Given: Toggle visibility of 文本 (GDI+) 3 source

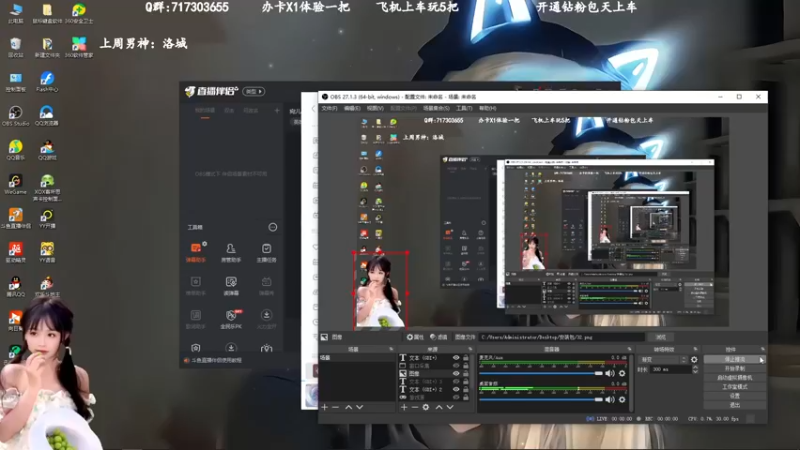Looking at the screenshot, I should [456, 382].
